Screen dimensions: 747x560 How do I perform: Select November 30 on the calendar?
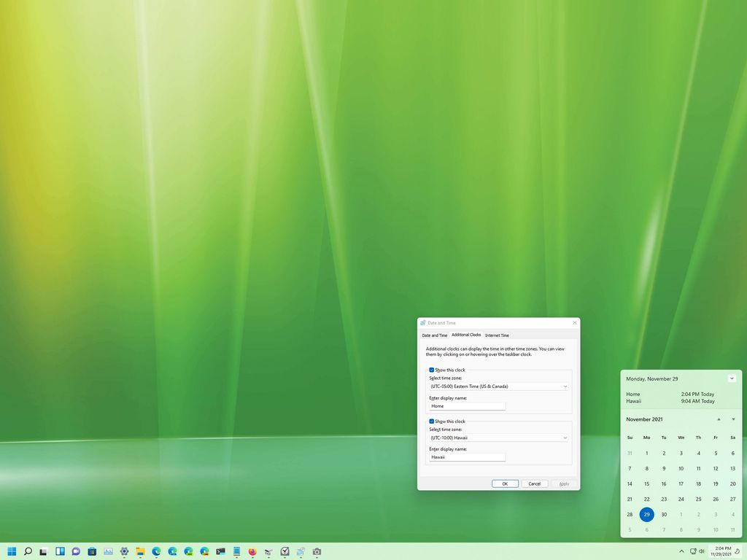[x=664, y=514]
